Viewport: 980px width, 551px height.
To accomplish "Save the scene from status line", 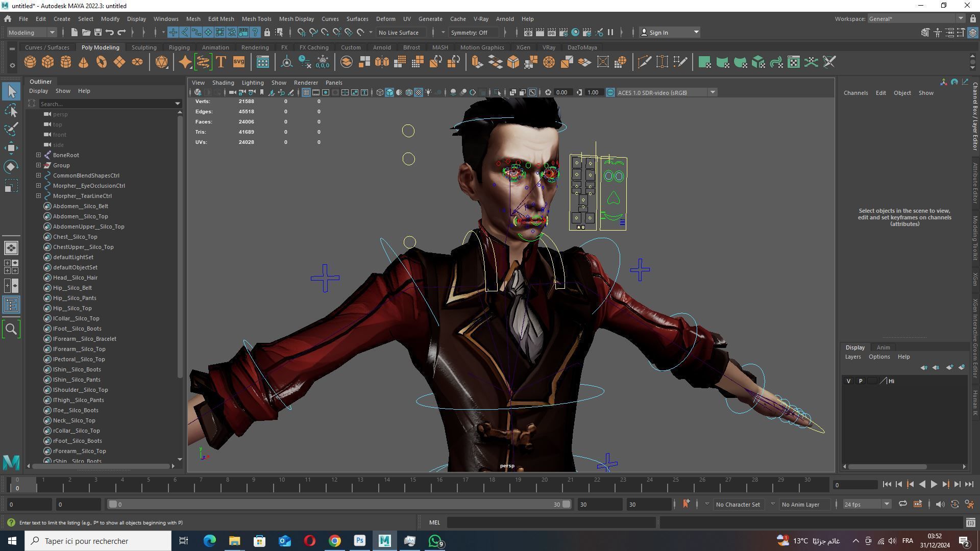I will [x=97, y=32].
